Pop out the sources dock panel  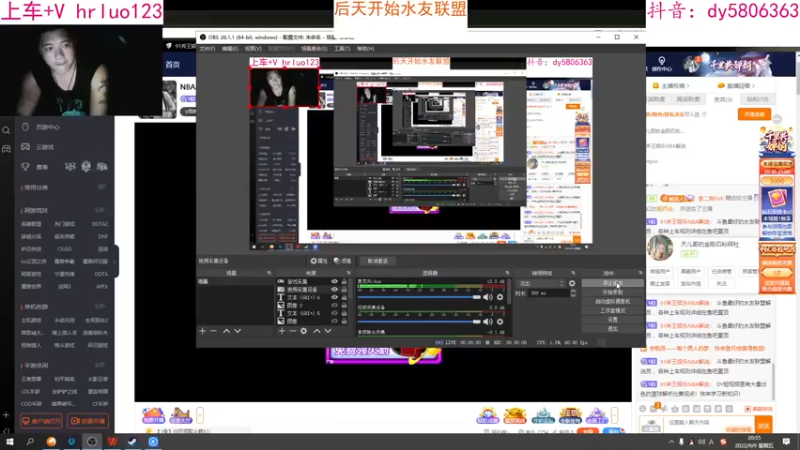coord(348,273)
